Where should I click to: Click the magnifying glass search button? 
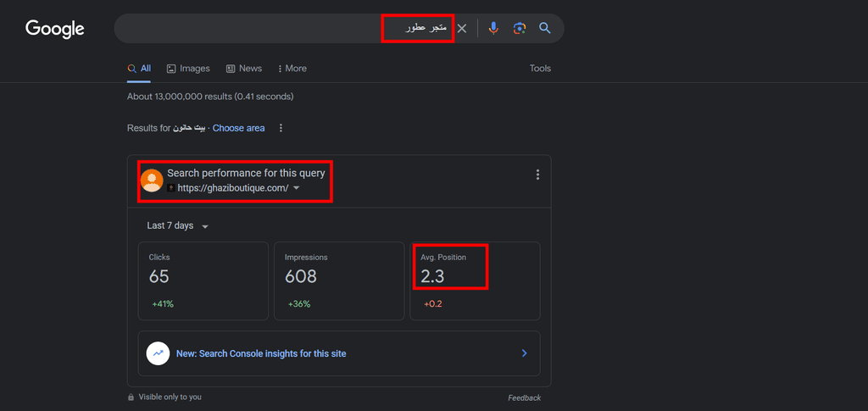tap(545, 28)
